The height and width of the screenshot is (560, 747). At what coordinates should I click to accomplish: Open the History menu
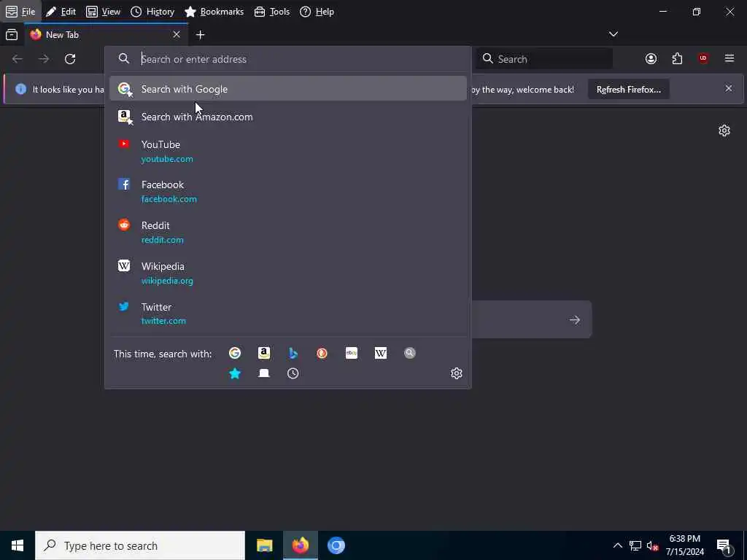pyautogui.click(x=152, y=12)
